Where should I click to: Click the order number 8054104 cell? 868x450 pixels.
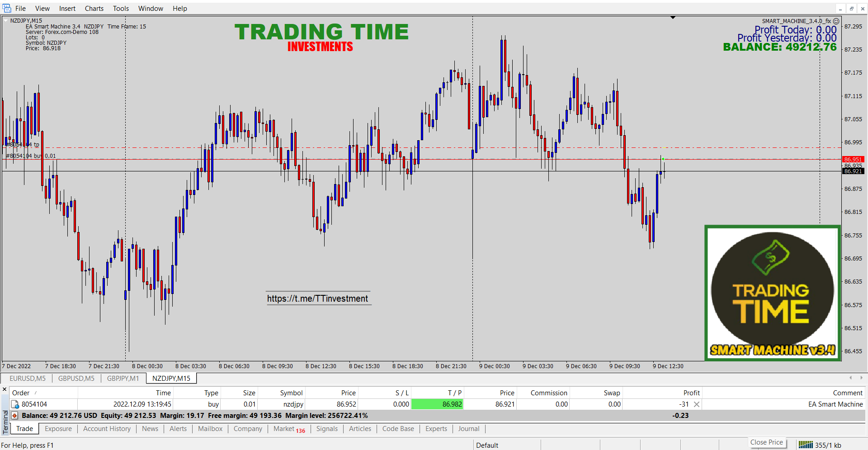34,404
